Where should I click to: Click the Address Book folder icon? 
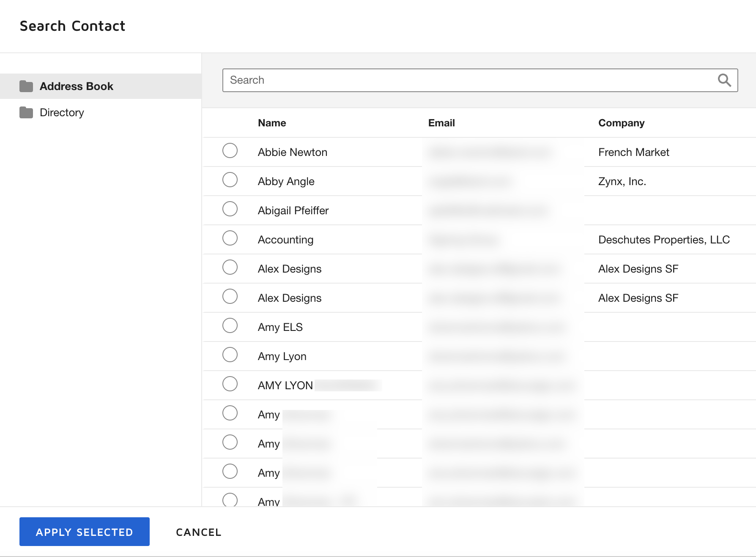coord(26,86)
